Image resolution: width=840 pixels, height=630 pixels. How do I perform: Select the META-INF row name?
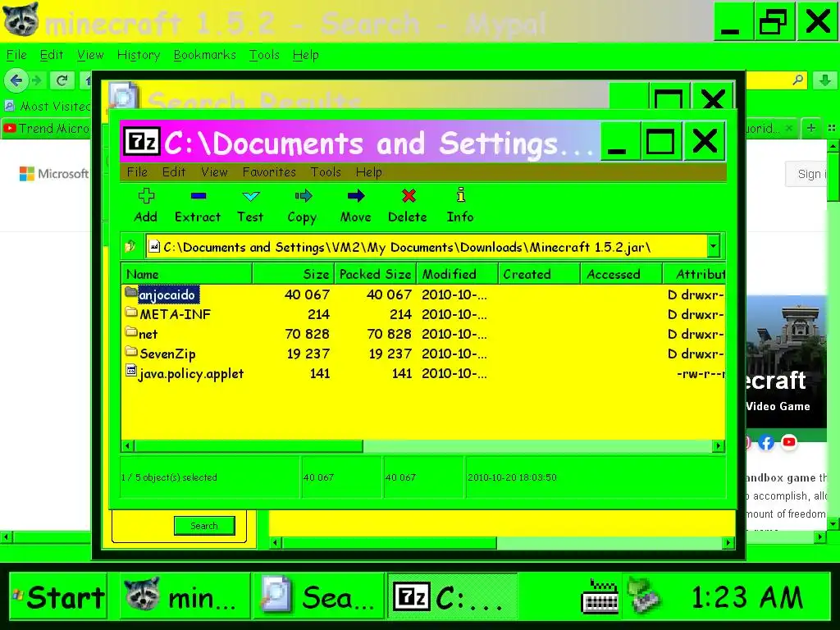(x=176, y=314)
